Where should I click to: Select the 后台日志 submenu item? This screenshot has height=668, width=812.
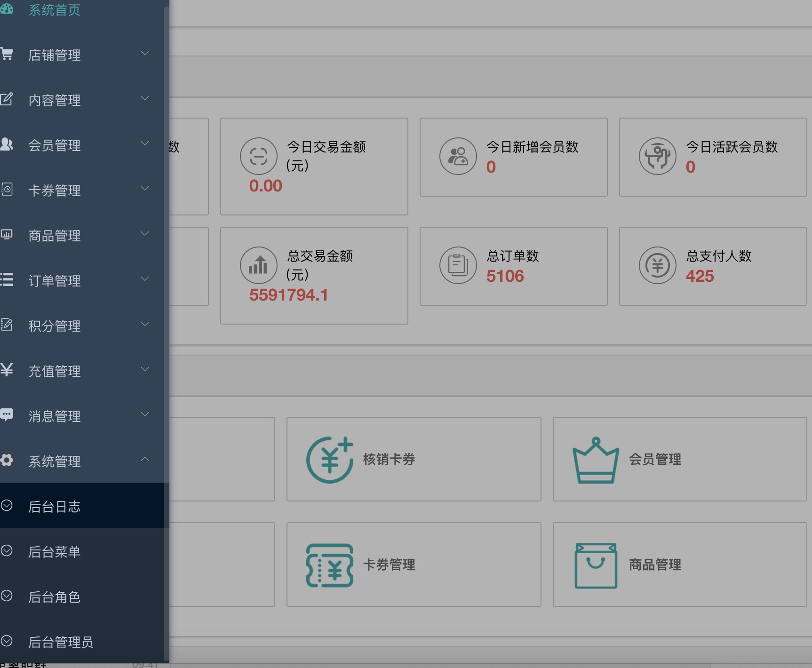tap(81, 505)
